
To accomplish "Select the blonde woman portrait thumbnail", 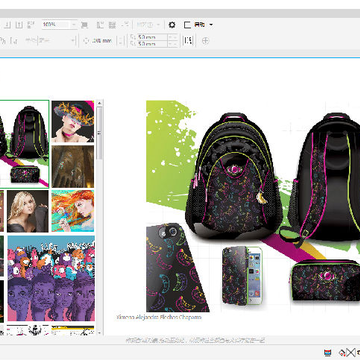I will pyautogui.click(x=28, y=211).
